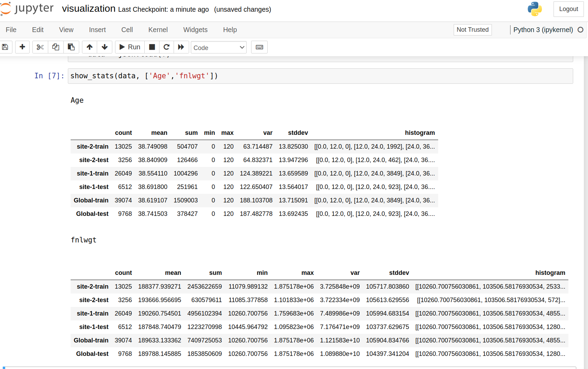Click Age table stddev column header

coord(298,133)
